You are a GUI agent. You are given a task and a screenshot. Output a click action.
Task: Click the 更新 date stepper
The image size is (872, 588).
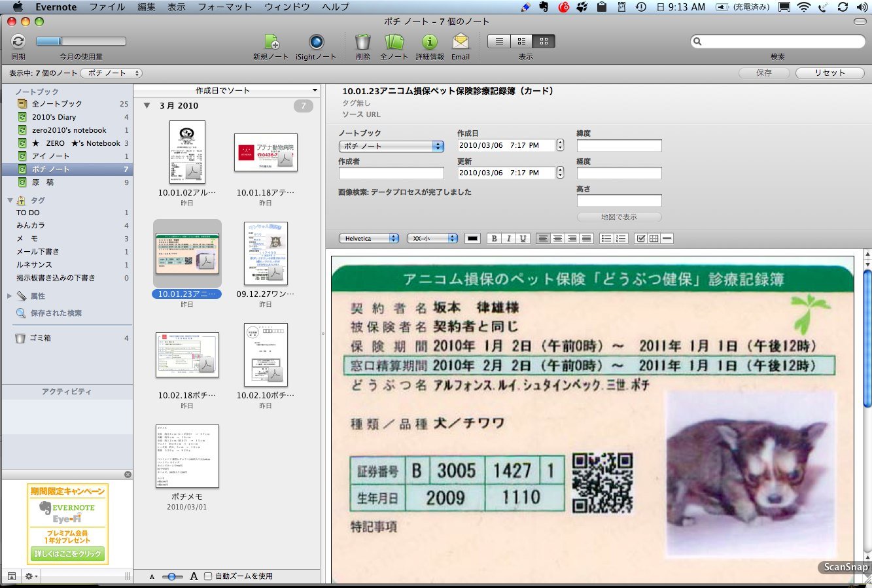point(559,173)
